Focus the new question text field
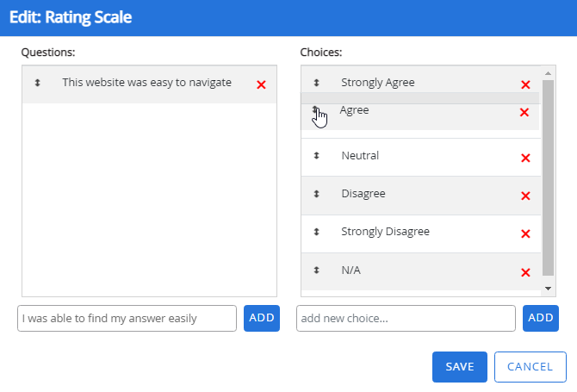The height and width of the screenshot is (392, 577). [127, 319]
